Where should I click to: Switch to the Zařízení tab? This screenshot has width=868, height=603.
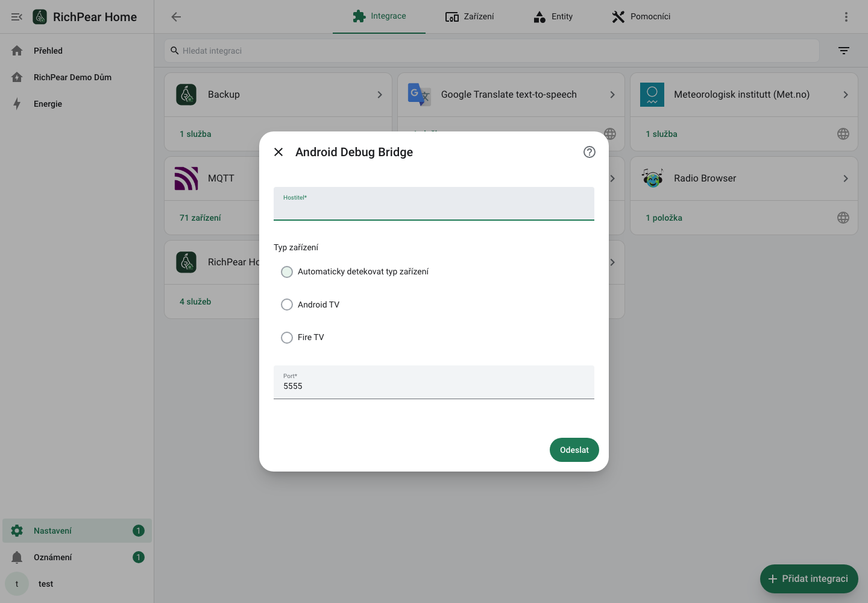coord(470,16)
